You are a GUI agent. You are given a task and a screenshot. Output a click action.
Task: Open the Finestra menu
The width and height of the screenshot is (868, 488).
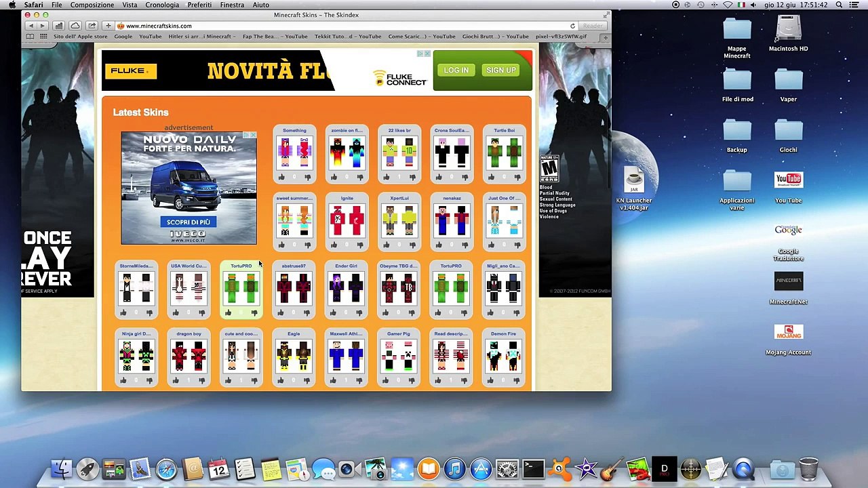[x=232, y=5]
